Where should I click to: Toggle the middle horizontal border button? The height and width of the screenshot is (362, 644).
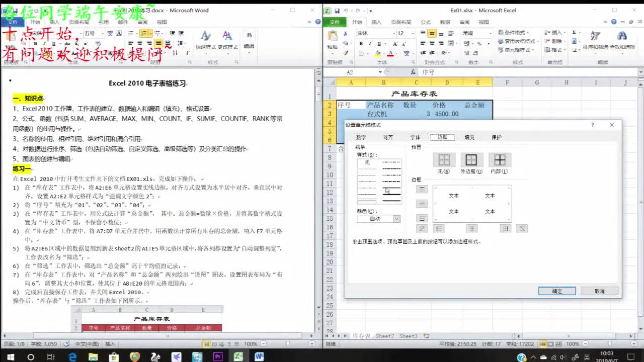(422, 204)
